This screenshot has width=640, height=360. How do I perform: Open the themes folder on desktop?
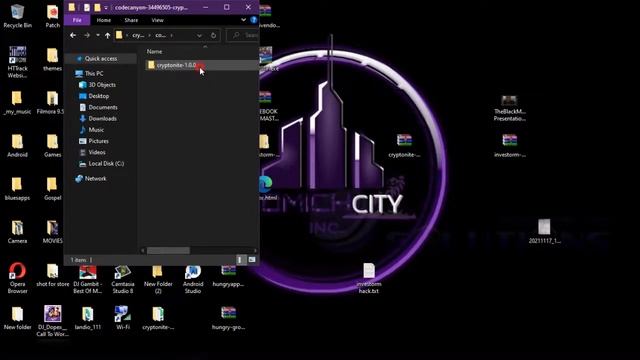pos(52,60)
